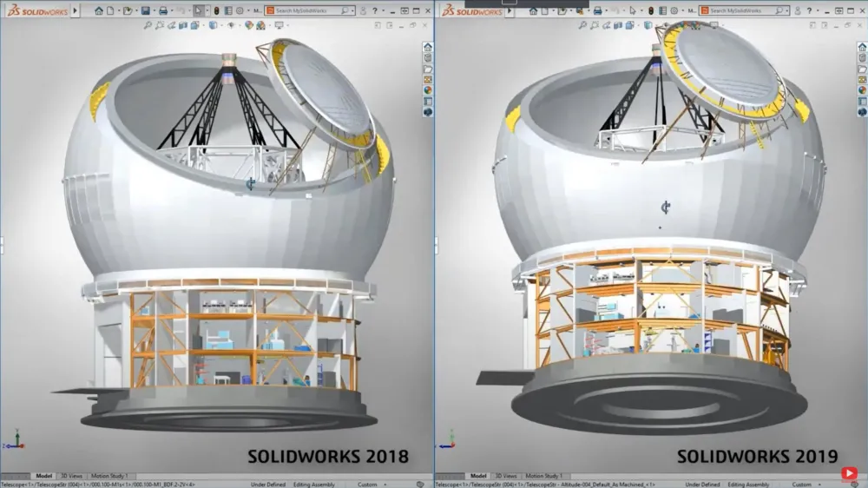Click Help question mark in right window

point(809,10)
